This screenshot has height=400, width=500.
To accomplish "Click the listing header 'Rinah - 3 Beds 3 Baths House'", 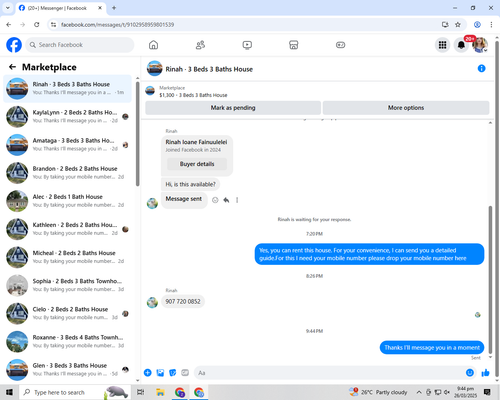I will [x=209, y=69].
